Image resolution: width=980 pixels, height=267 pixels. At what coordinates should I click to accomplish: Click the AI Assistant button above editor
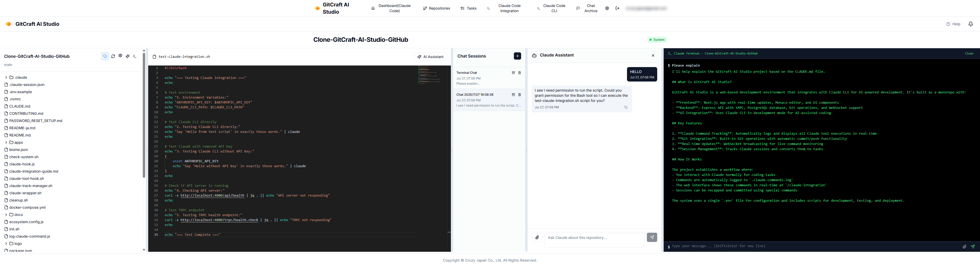[430, 56]
